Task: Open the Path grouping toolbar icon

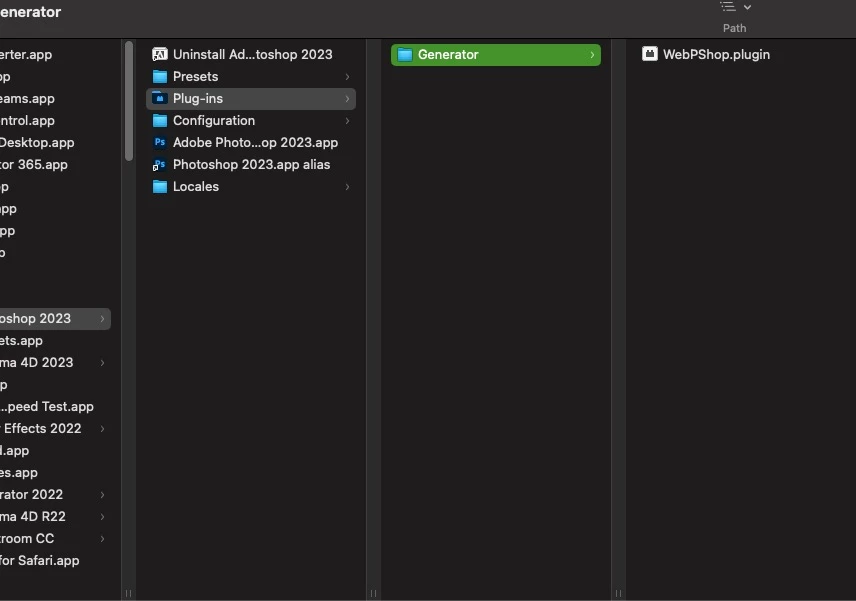Action: click(728, 7)
